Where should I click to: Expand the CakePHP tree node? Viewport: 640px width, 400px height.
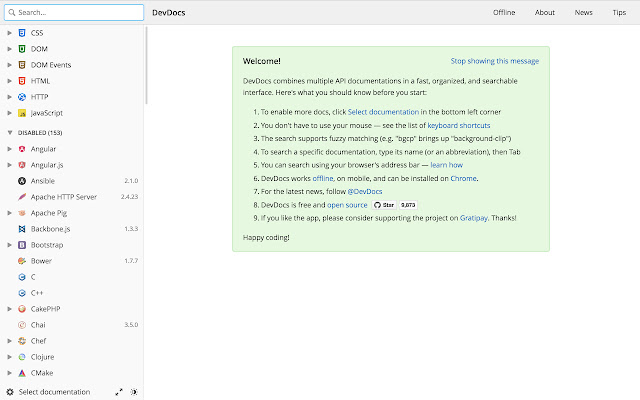click(9, 309)
